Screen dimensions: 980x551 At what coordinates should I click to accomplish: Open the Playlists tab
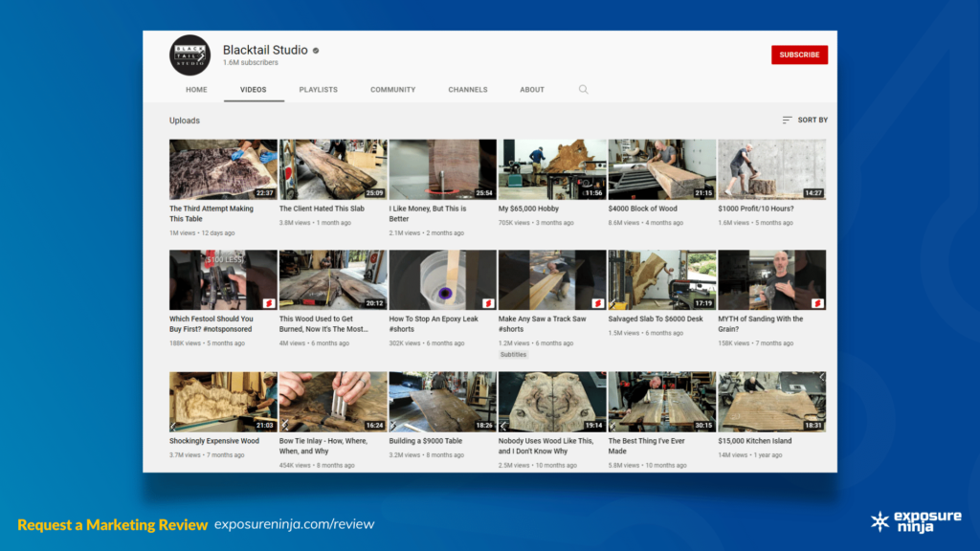pos(318,89)
